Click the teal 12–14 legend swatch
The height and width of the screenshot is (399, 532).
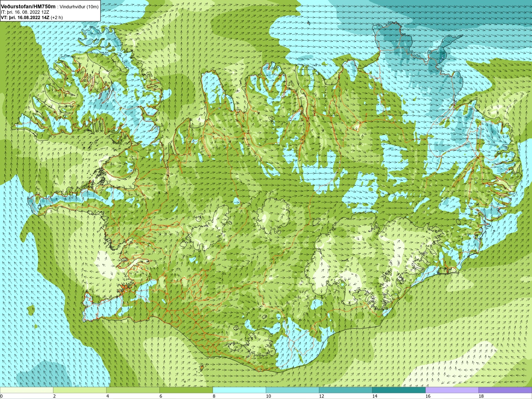coord(346,390)
